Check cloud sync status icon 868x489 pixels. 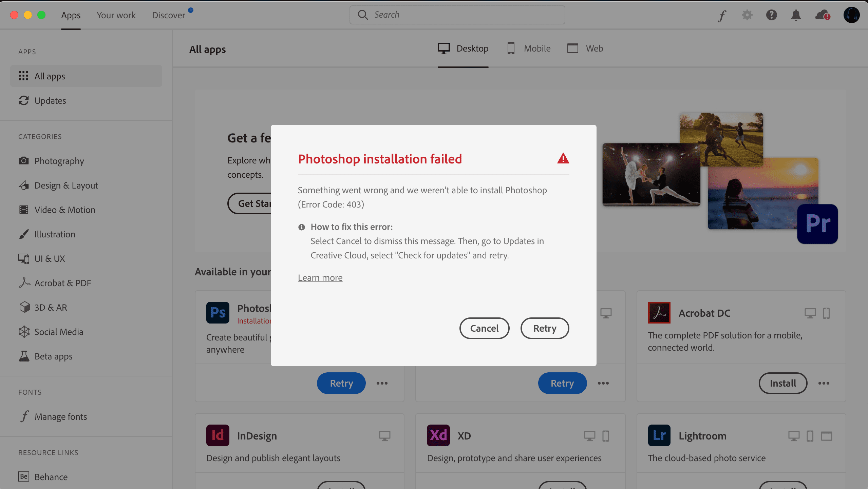pyautogui.click(x=823, y=15)
